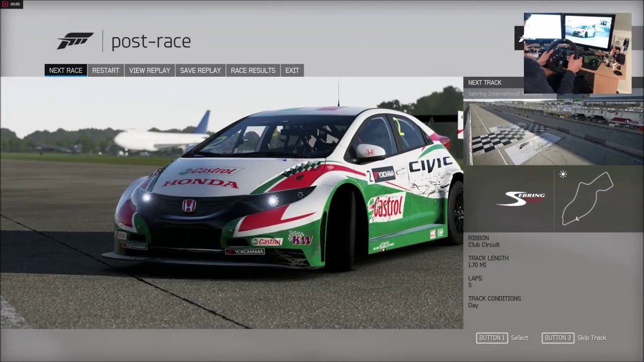Screen dimensions: 644x362
Task: Click the recording timer indicator 05:05
Action: 11,4
